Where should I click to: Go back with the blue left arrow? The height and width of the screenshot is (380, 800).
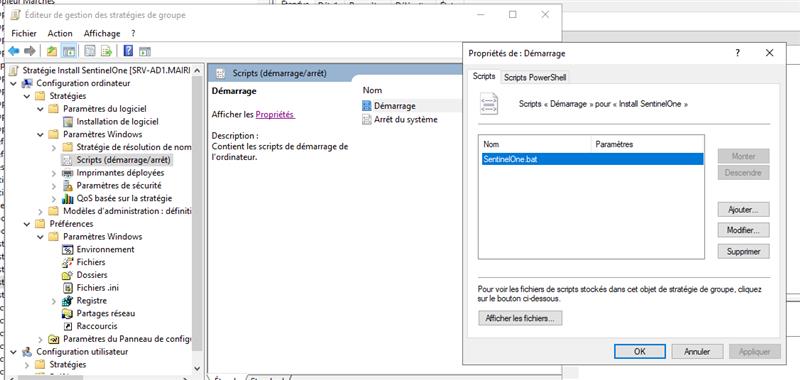[x=14, y=51]
